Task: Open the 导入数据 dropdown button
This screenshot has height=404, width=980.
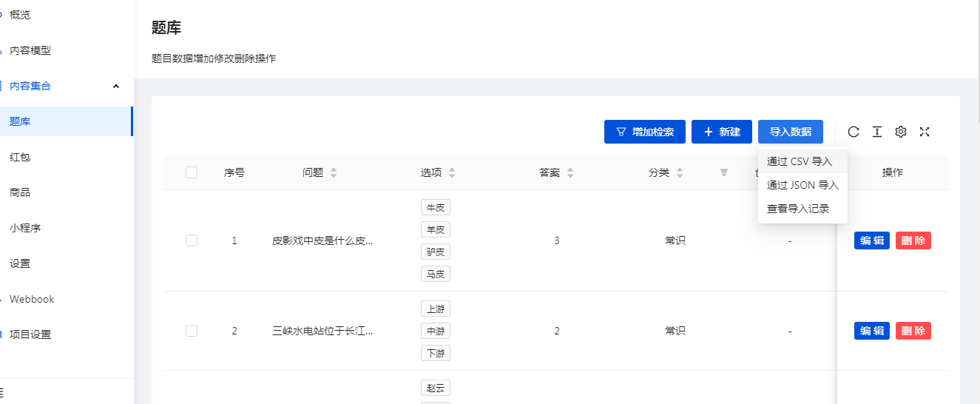Action: pos(791,132)
